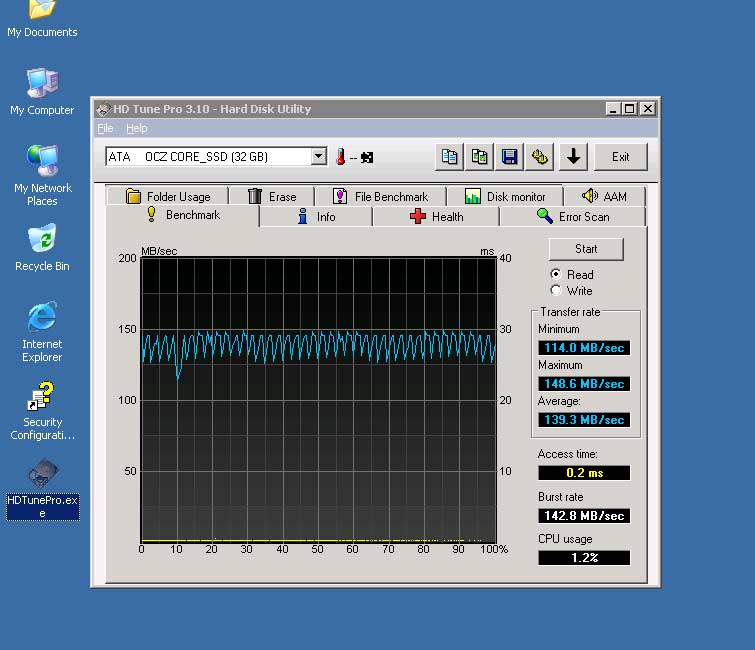The image size is (755, 650).
Task: Expand the OCZ CORE_SSD drive dropdown
Action: (319, 156)
